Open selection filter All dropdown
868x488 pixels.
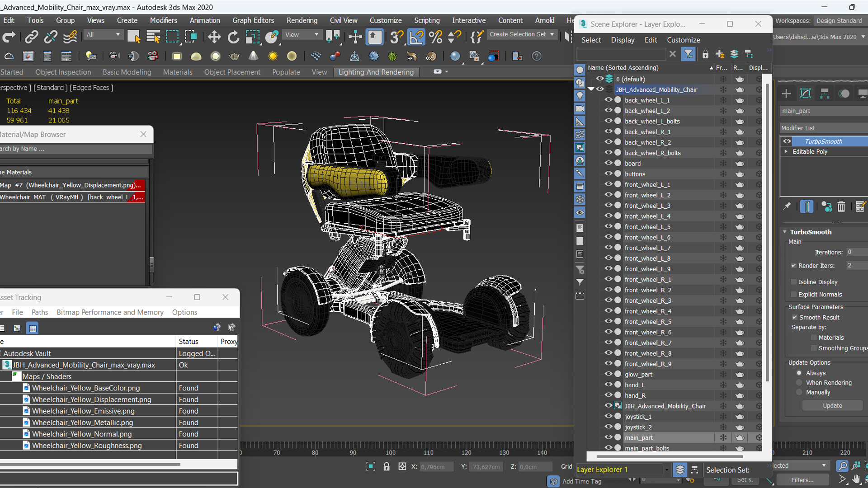point(104,34)
